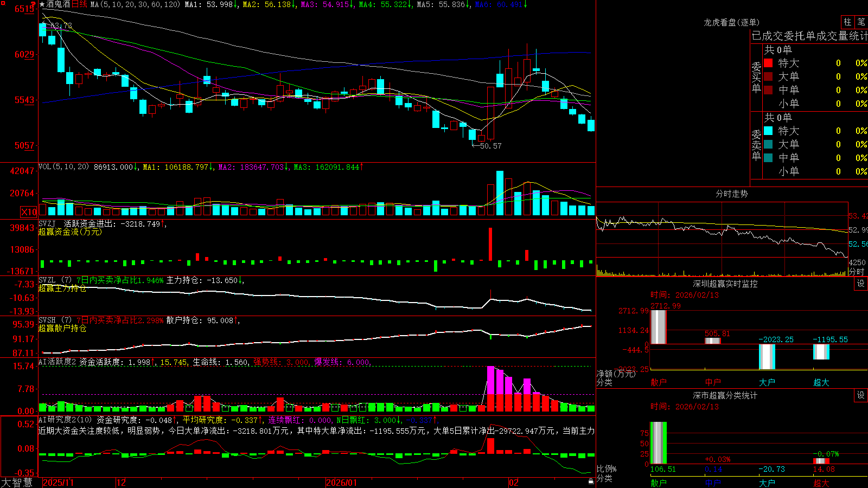Screen dimensions: 868x488
Task: Switch Dragon-Tiger panel to 柱 bar view
Action: [847, 22]
